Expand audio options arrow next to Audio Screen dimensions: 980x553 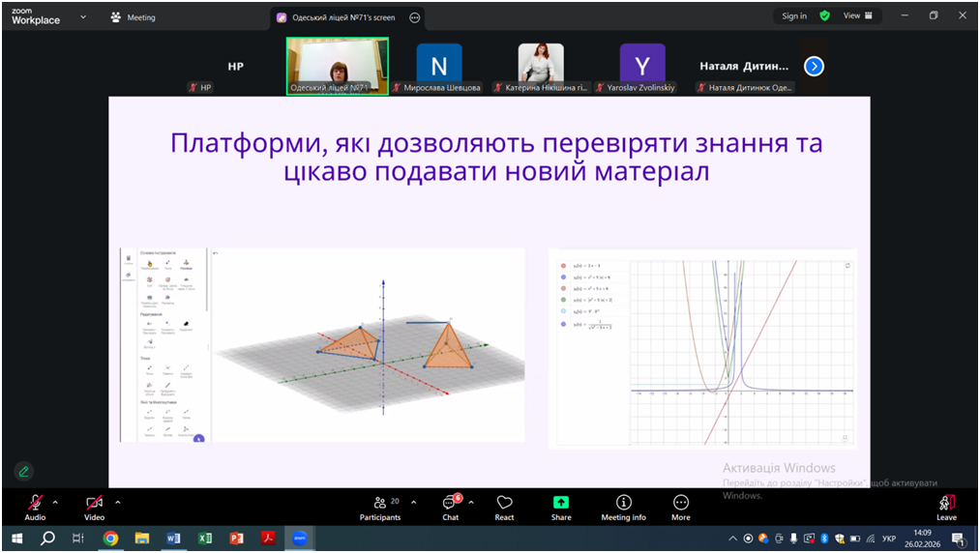point(55,503)
